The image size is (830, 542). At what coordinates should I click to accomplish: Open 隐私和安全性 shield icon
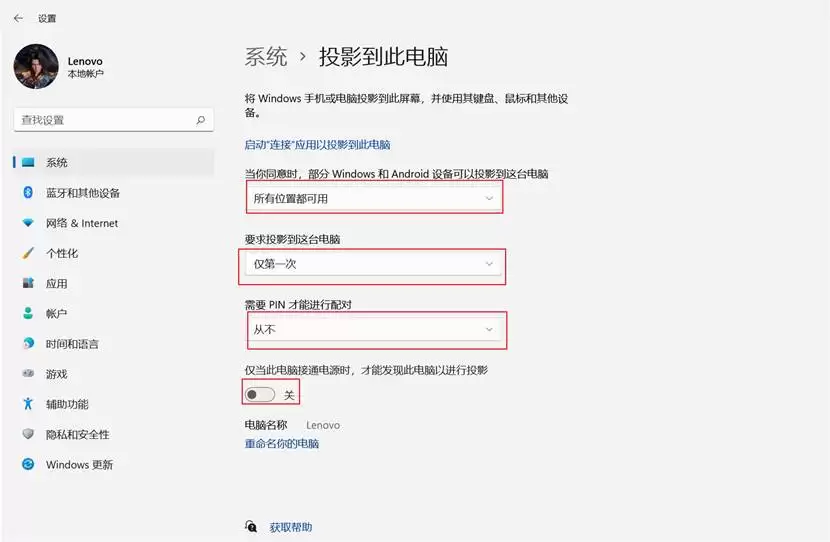click(x=28, y=434)
